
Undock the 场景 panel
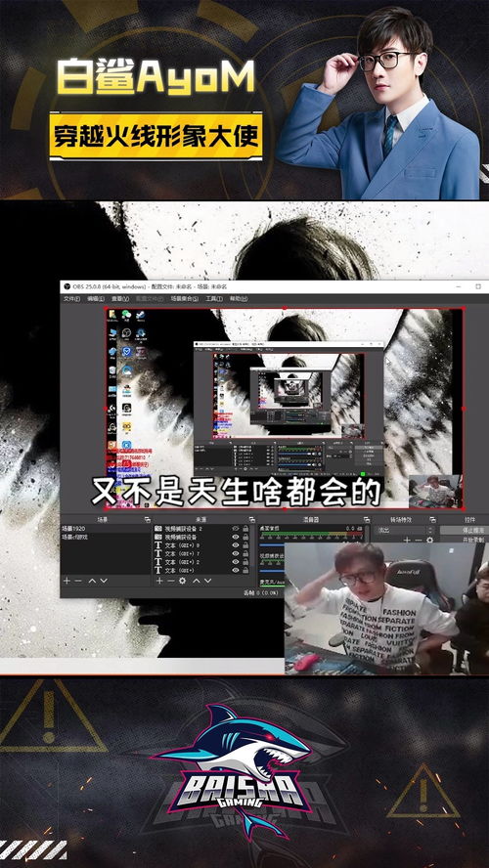[147, 520]
